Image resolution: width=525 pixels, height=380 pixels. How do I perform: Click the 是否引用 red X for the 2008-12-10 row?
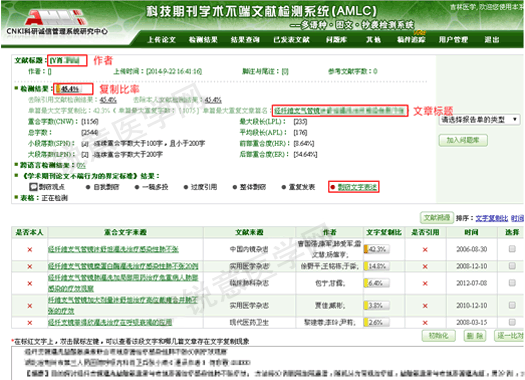[425, 267]
